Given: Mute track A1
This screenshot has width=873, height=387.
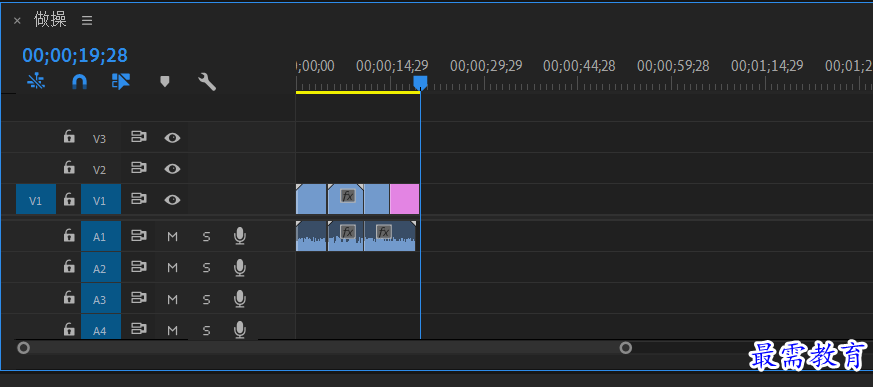Looking at the screenshot, I should click(173, 237).
